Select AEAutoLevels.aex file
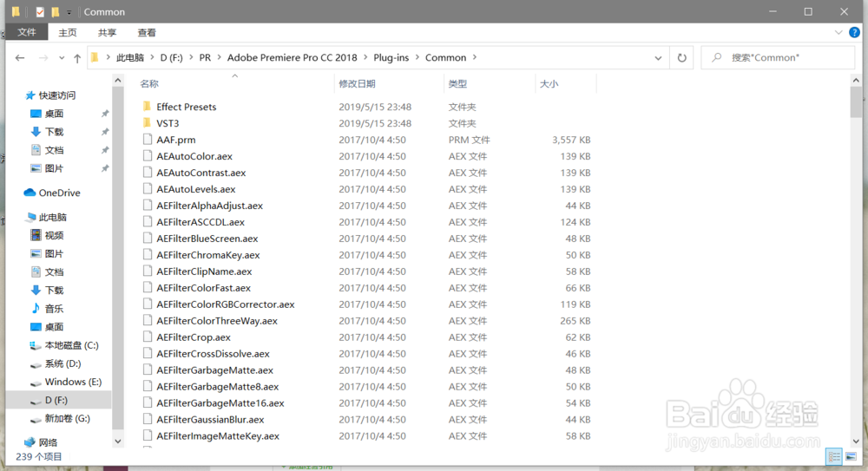The image size is (868, 471). pyautogui.click(x=196, y=189)
